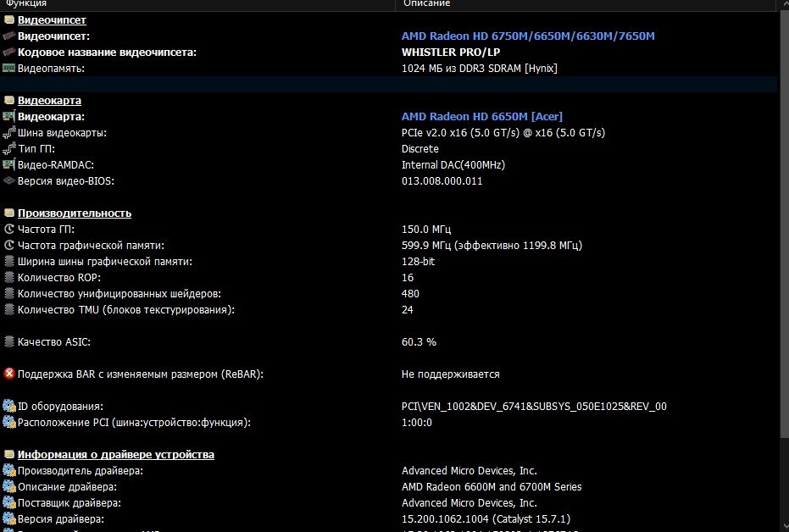
Task: Click the card icon beside Видеокарта row
Action: 9,116
